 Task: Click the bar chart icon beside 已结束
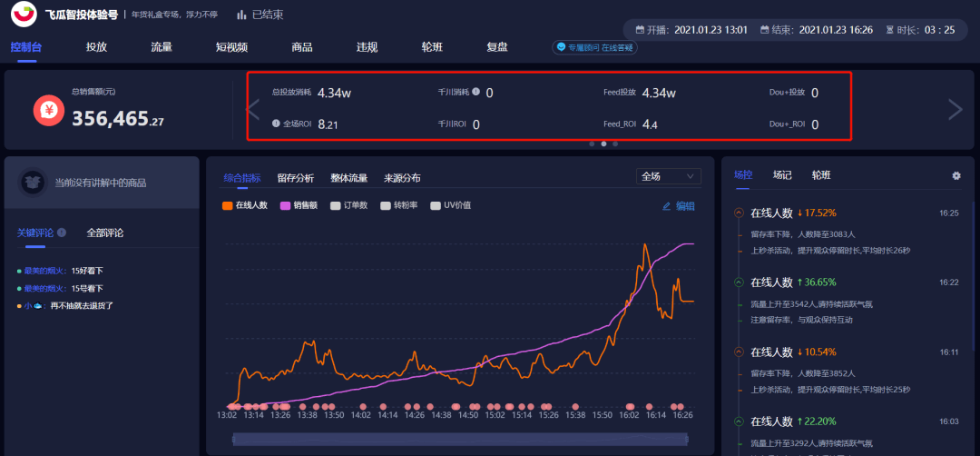pyautogui.click(x=242, y=14)
